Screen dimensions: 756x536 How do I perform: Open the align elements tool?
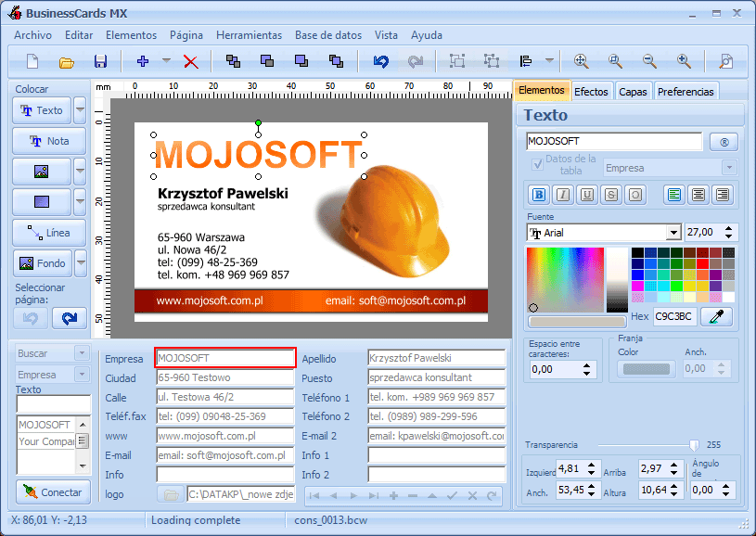[x=526, y=61]
